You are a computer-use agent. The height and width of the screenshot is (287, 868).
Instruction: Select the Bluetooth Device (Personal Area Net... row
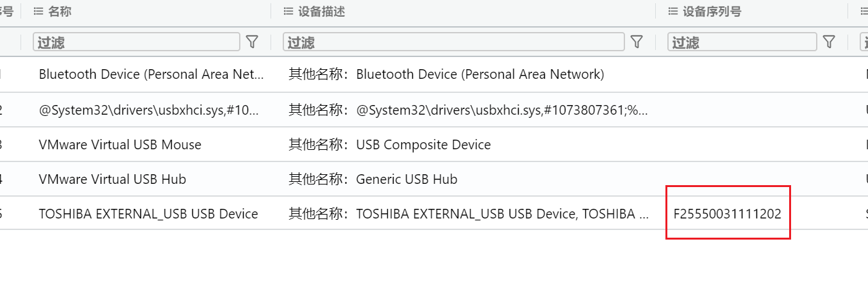click(434, 74)
